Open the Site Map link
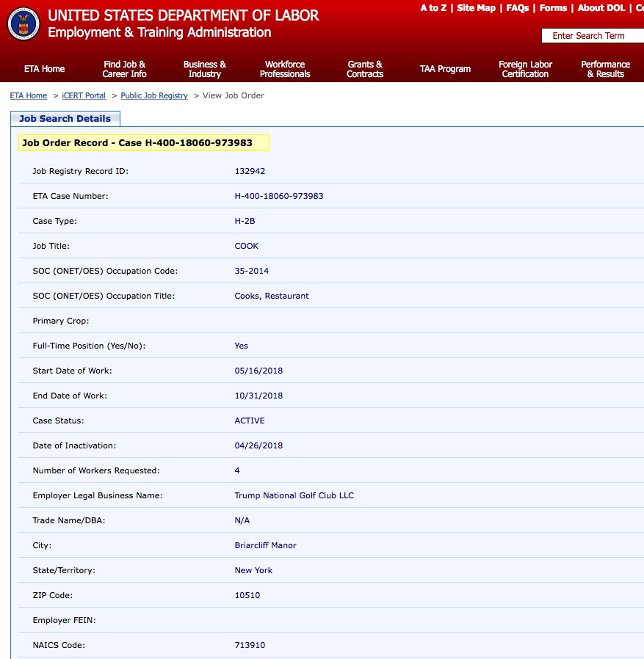The image size is (644, 659). (476, 8)
